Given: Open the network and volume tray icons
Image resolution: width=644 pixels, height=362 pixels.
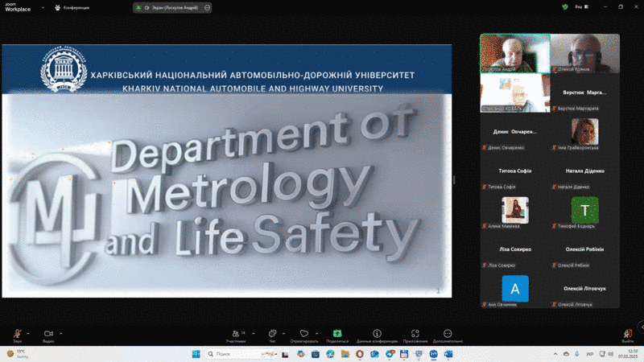Looking at the screenshot, I should click(606, 354).
